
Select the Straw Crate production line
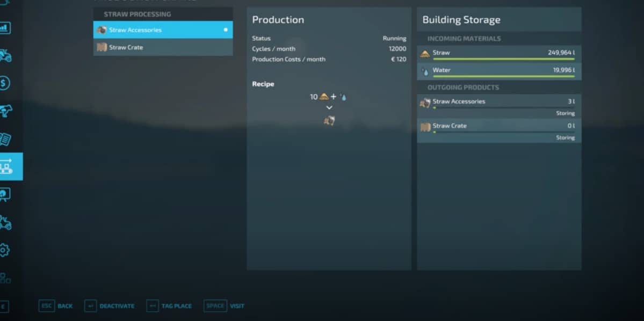point(162,47)
